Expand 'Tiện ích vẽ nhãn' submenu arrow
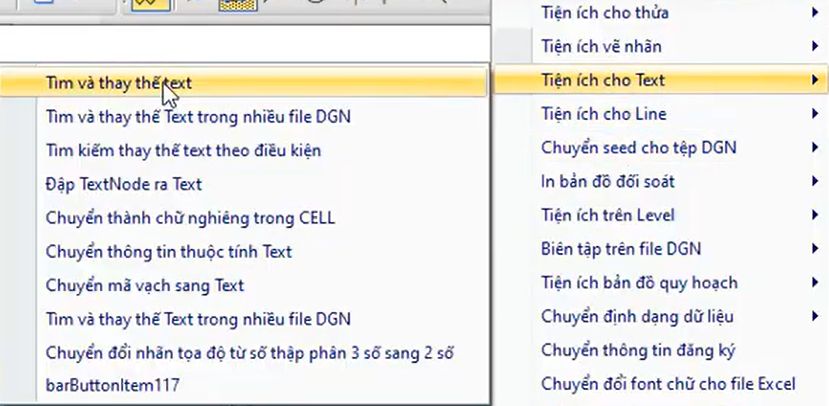 click(815, 47)
